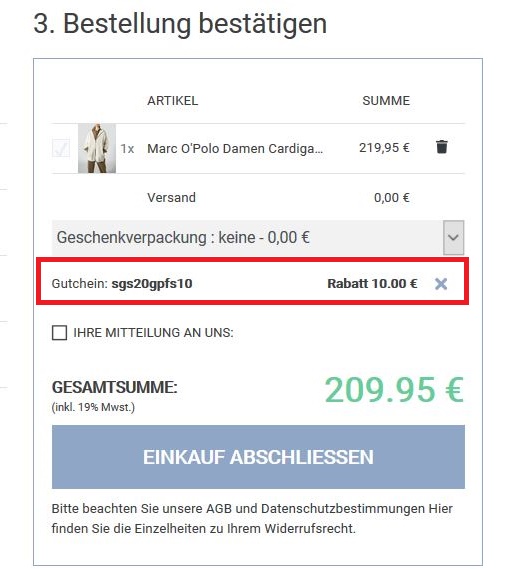513x569 pixels.
Task: Delete the Marc O'Polo cardigan with trash icon
Action: [x=442, y=147]
